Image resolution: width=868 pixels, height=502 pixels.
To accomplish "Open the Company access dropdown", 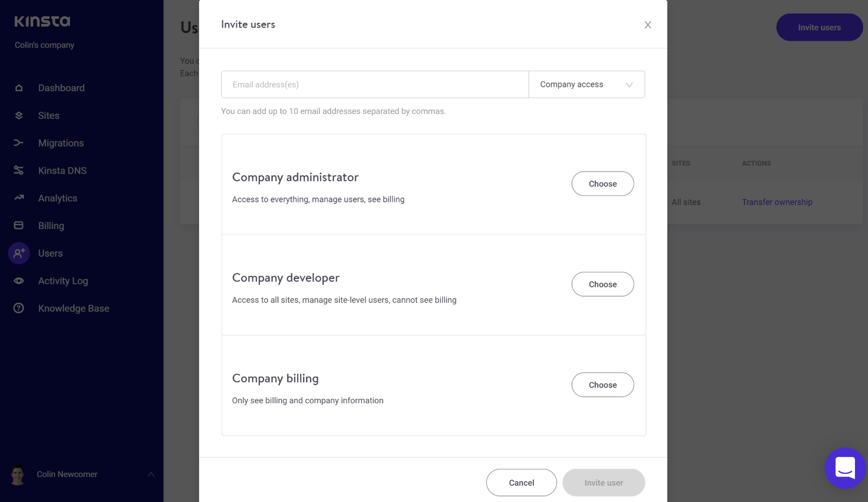I will [x=586, y=85].
